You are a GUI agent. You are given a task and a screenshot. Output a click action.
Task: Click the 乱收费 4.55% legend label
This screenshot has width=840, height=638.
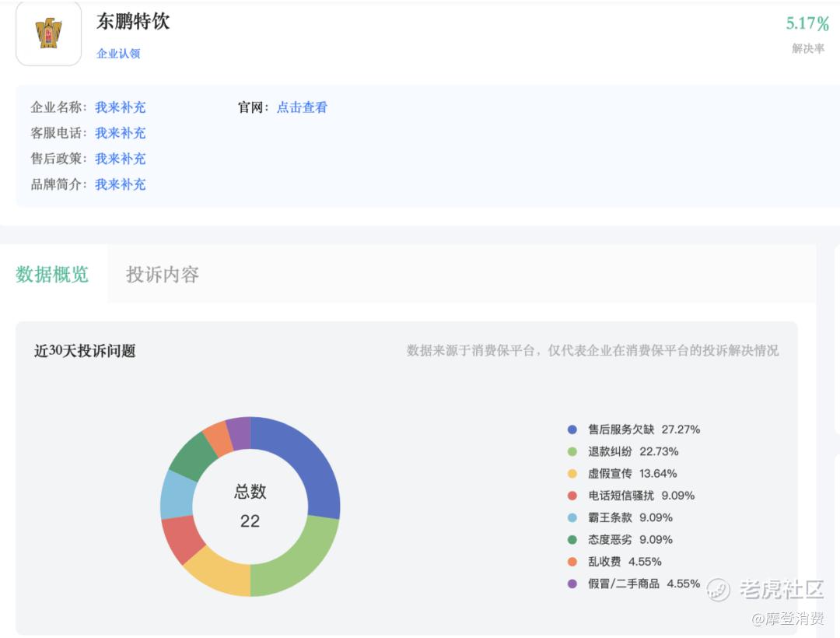tap(625, 562)
